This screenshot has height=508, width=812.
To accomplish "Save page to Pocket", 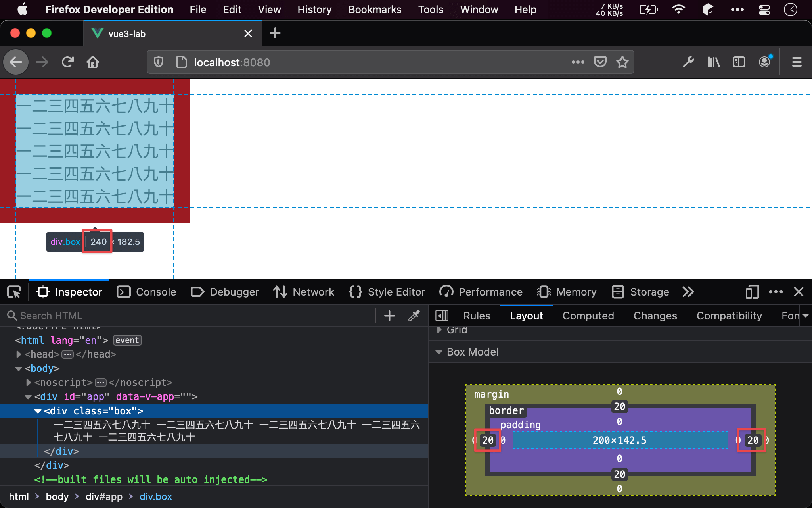I will coord(600,62).
